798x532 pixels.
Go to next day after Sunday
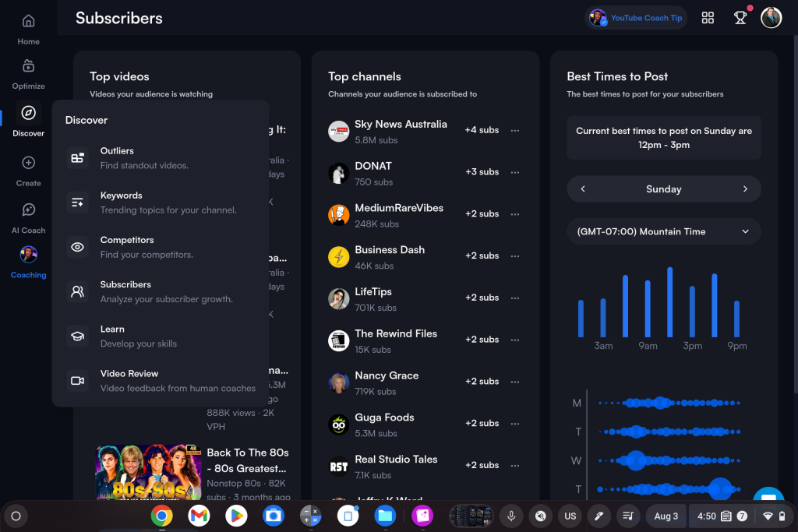pyautogui.click(x=745, y=188)
